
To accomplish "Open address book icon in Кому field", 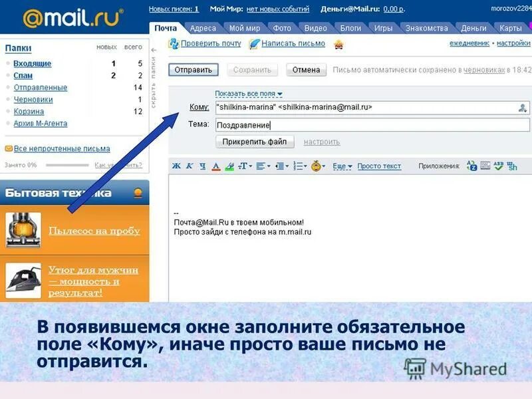I will point(523,108).
